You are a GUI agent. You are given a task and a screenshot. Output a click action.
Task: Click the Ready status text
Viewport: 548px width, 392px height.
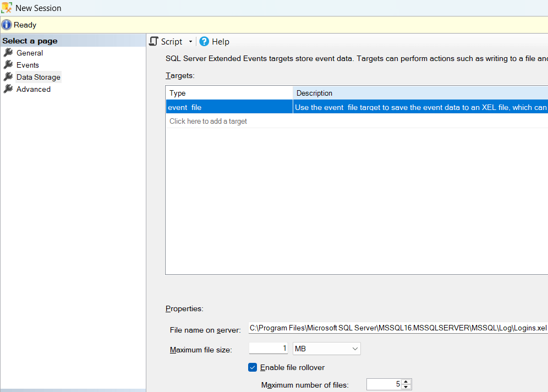[x=25, y=25]
